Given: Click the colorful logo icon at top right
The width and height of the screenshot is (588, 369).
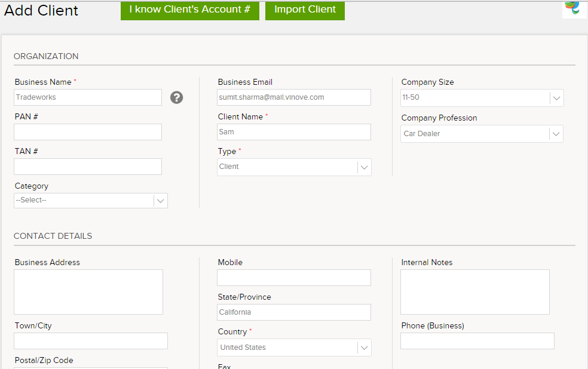Looking at the screenshot, I should 574,9.
